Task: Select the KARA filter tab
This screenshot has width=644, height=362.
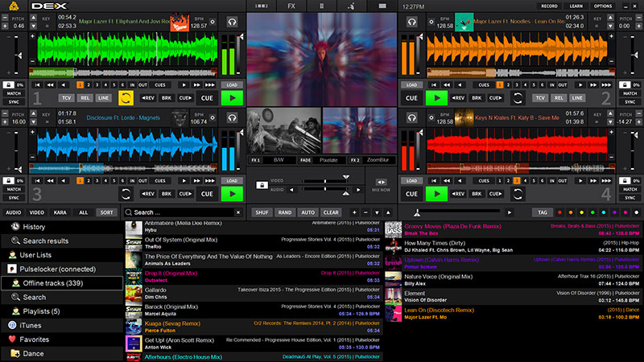Action: (x=60, y=212)
